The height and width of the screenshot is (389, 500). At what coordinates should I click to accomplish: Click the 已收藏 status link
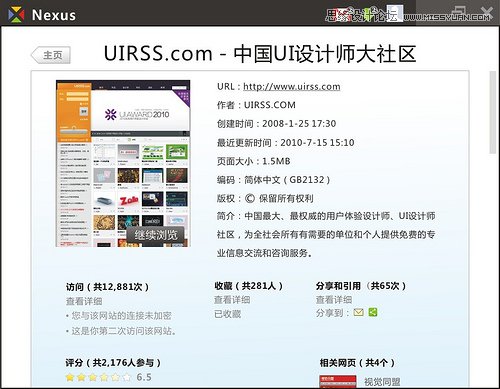tap(228, 314)
